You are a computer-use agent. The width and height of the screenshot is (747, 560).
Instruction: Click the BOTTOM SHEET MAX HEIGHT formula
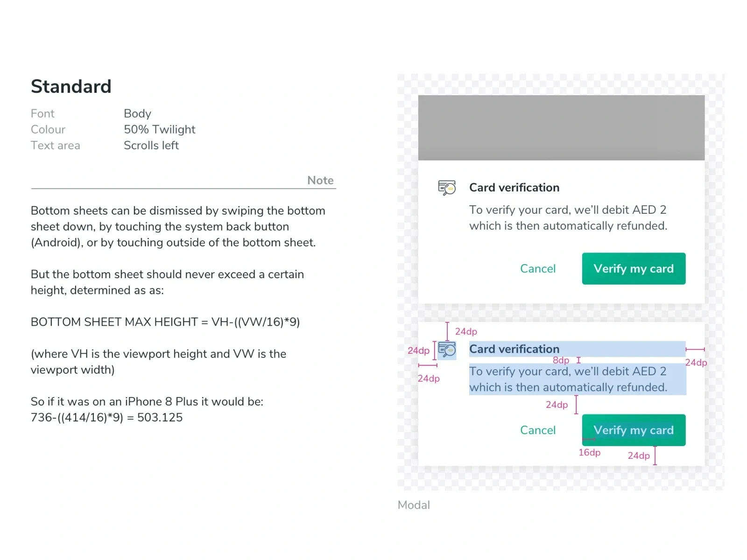(165, 322)
